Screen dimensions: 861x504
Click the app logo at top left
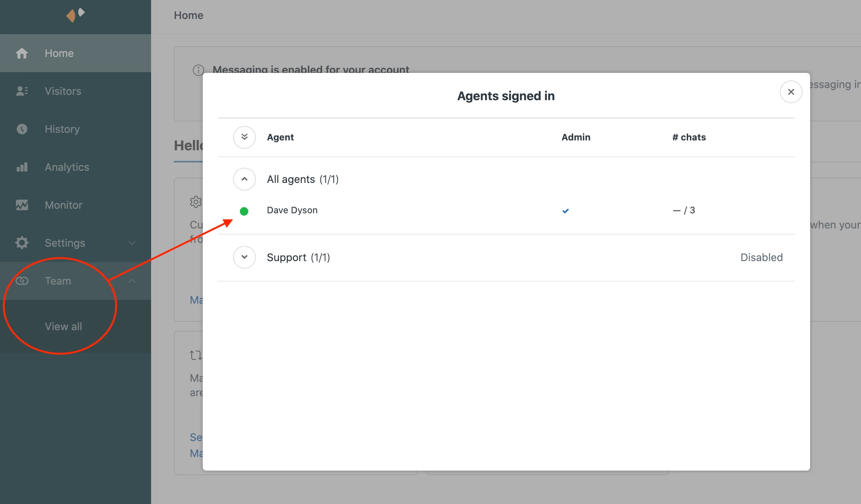point(75,15)
